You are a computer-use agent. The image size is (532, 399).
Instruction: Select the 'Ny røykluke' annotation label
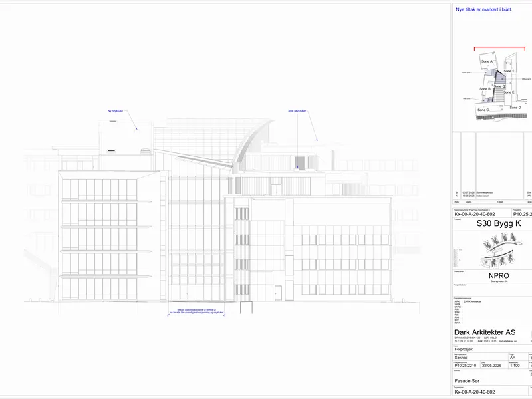click(x=115, y=111)
